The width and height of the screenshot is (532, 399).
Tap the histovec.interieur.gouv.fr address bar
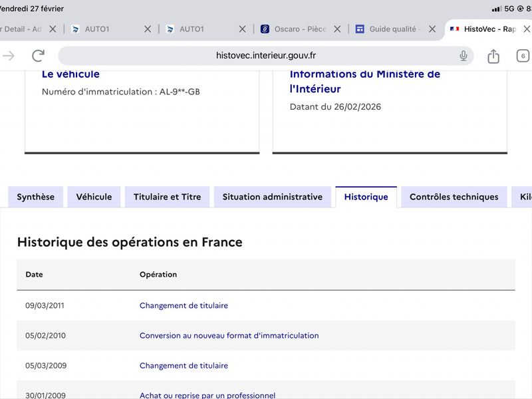click(x=266, y=56)
